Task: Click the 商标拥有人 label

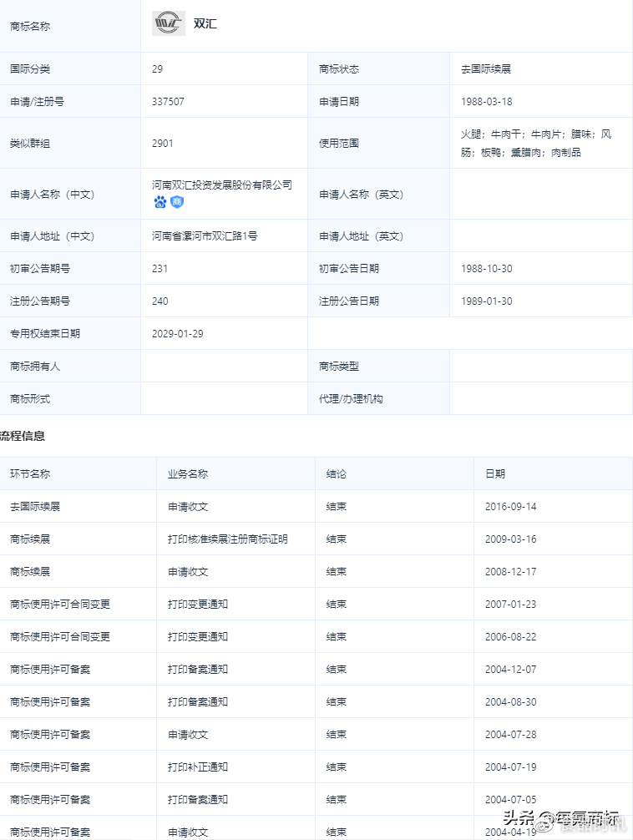Action: 35,367
